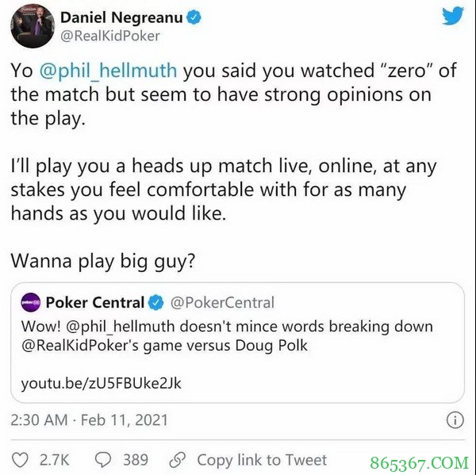The image size is (476, 475).
Task: Click the Daniel Negreanu display name
Action: (x=121, y=17)
